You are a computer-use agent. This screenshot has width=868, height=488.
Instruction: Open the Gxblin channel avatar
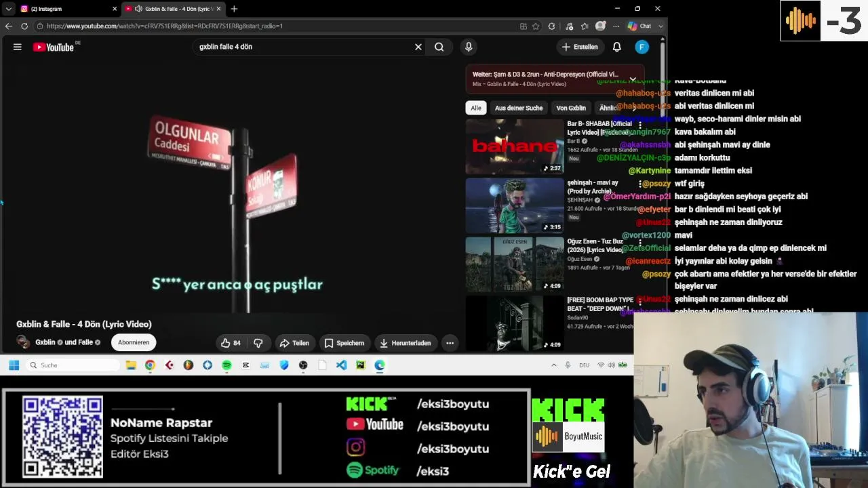click(x=24, y=342)
